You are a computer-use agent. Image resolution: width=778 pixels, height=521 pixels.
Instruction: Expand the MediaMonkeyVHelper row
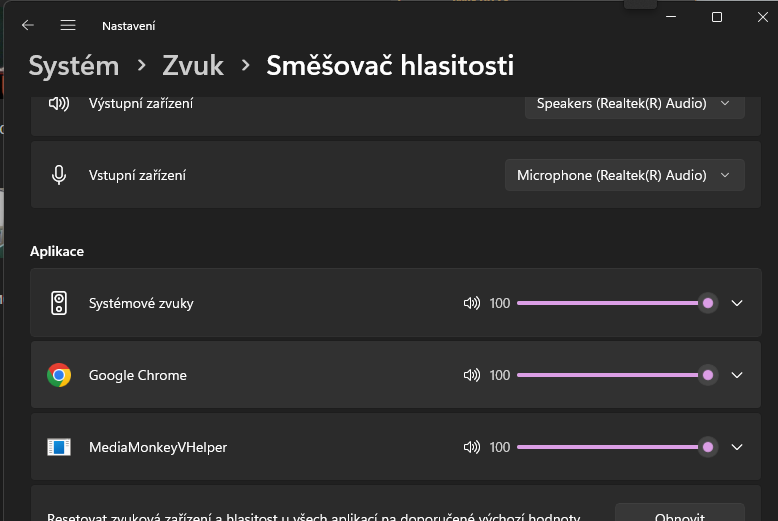click(738, 447)
